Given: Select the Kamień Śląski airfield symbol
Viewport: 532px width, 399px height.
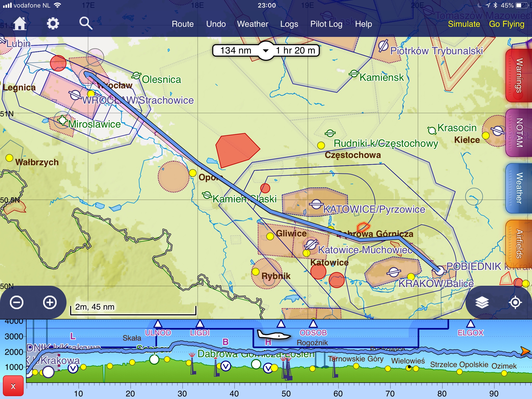Looking at the screenshot, I should 207,195.
